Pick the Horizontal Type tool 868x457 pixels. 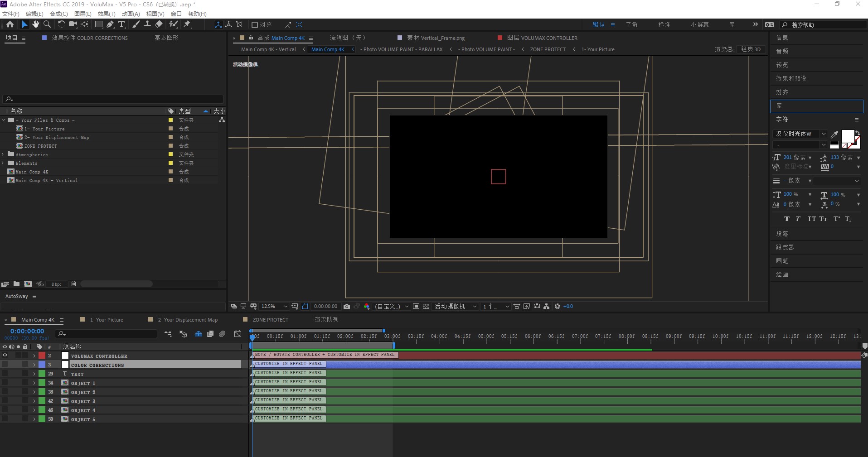click(x=121, y=24)
